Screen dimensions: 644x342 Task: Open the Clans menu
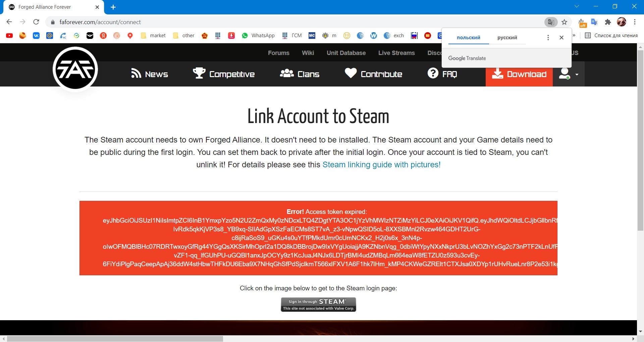(300, 74)
